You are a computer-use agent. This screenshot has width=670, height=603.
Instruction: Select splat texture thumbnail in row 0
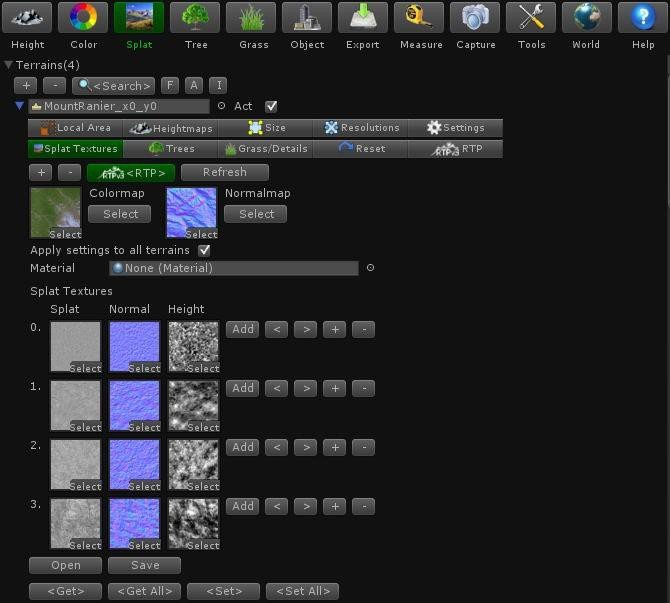[76, 347]
